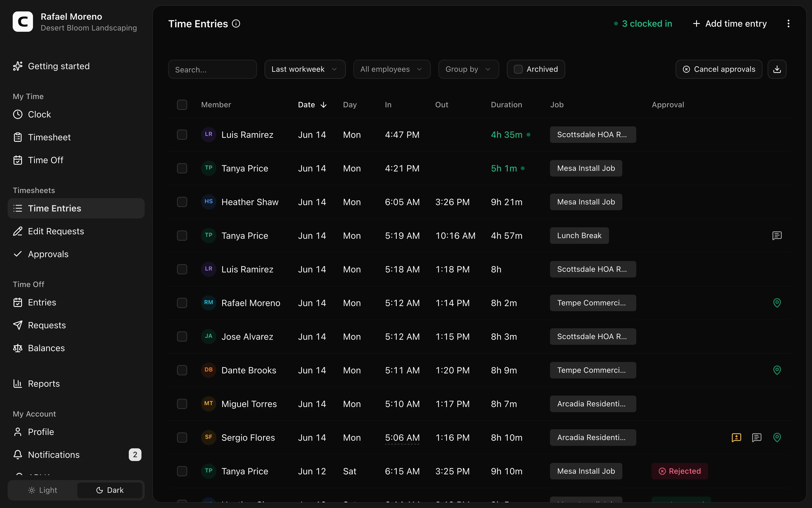Viewport: 812px width, 508px height.
Task: Click the app logo in the sidebar header
Action: (x=23, y=22)
